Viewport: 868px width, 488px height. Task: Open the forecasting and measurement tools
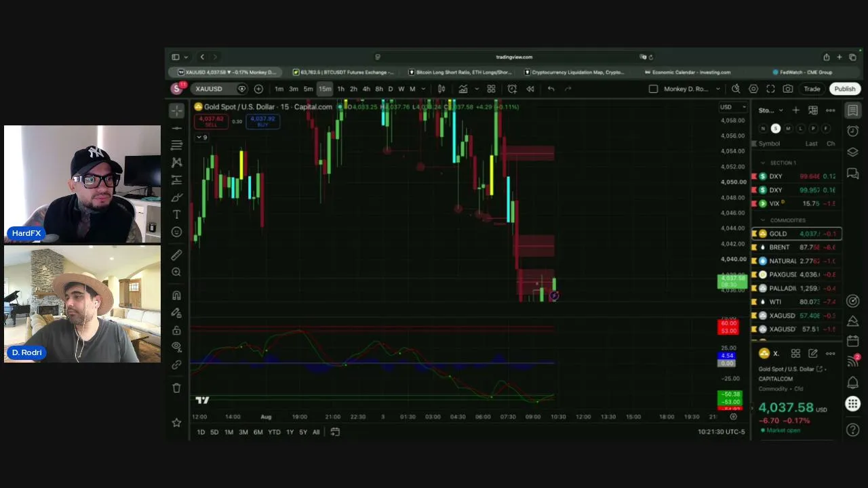coord(177,180)
